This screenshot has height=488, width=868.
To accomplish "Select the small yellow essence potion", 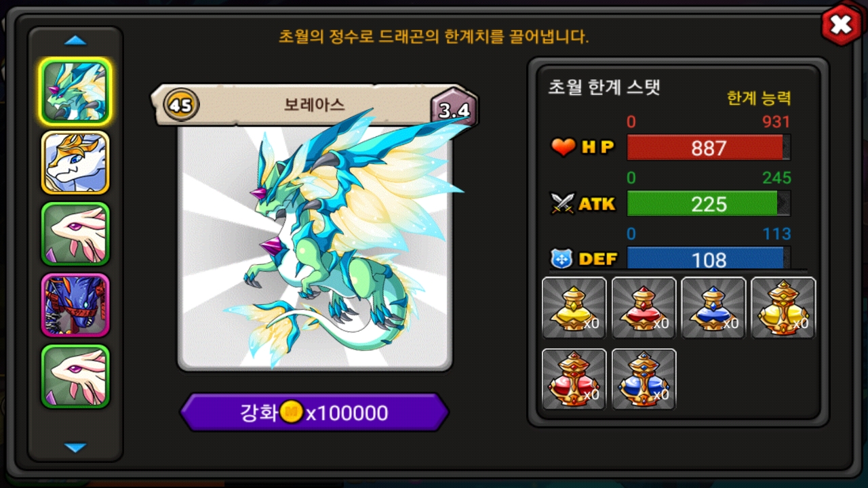I will click(x=574, y=308).
